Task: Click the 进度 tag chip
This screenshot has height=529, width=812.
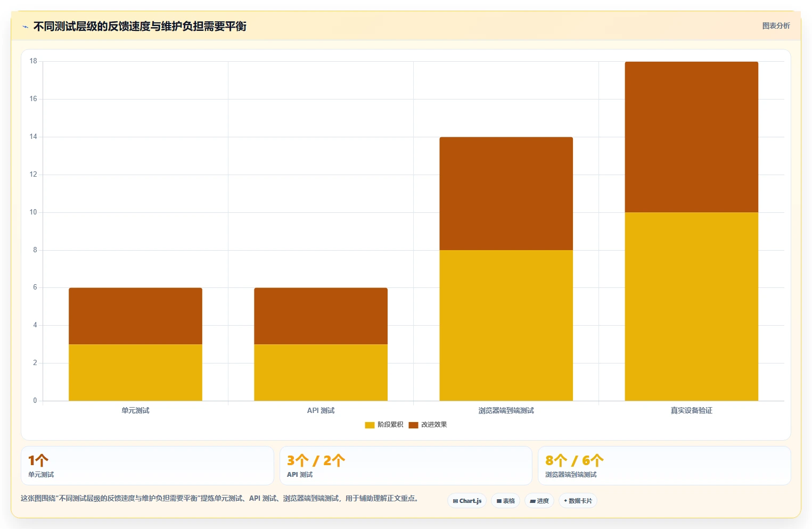Action: point(539,501)
